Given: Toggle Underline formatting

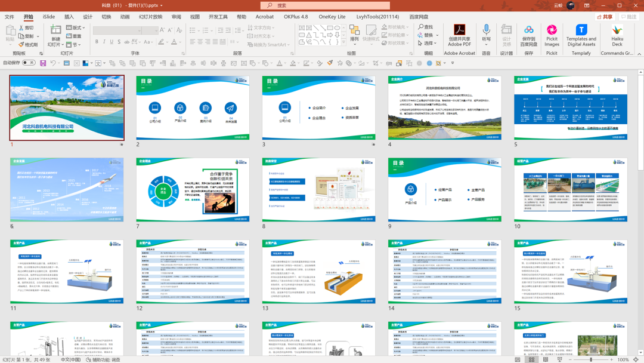Looking at the screenshot, I should coord(112,42).
